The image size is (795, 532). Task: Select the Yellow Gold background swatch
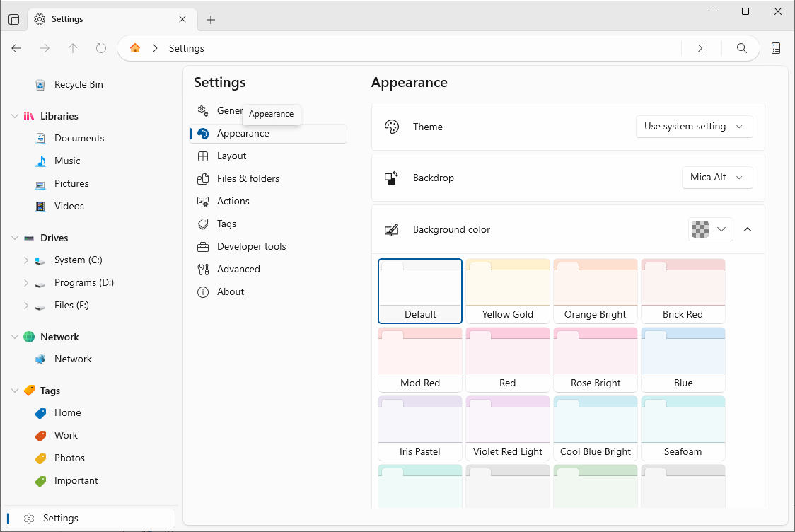pyautogui.click(x=508, y=291)
